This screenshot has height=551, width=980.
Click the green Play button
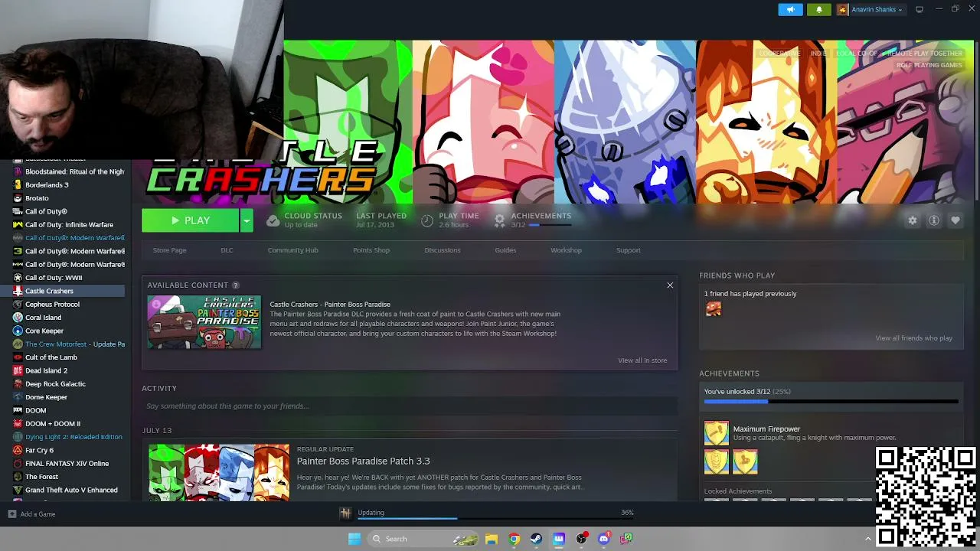(x=191, y=220)
